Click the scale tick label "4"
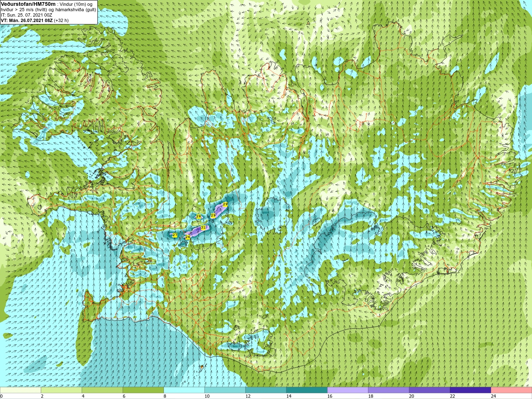532x399 pixels. (83, 396)
